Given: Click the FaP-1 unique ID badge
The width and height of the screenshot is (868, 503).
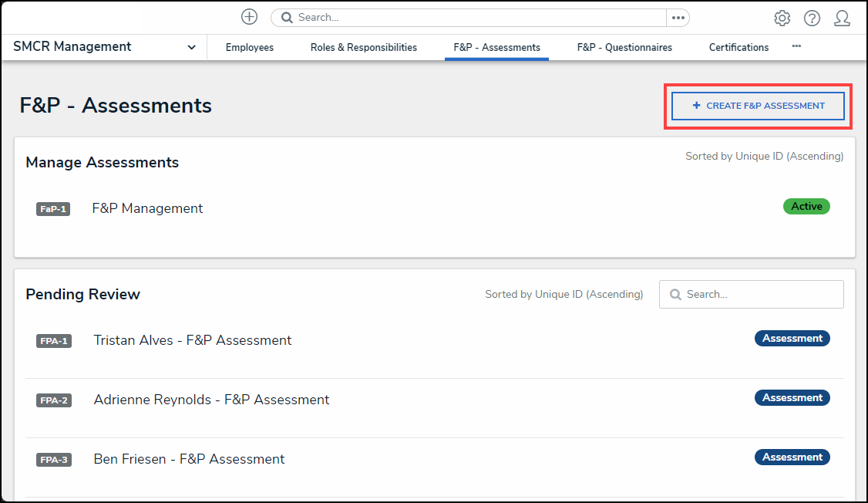Looking at the screenshot, I should point(52,208).
